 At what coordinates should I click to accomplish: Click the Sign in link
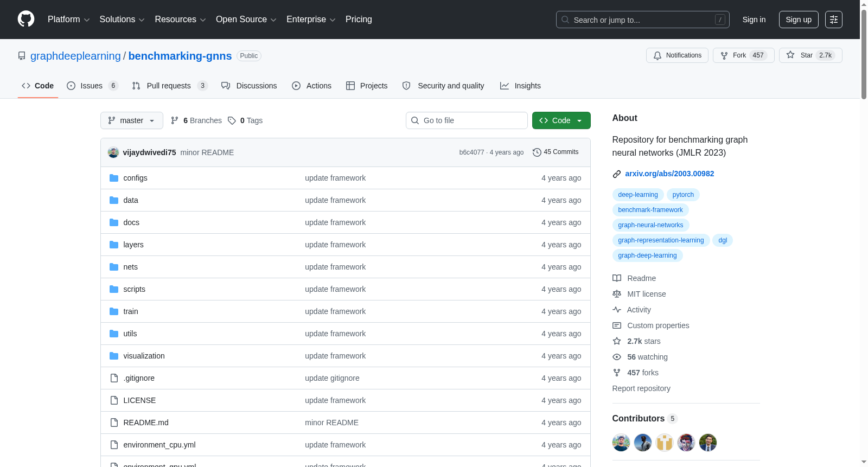coord(754,20)
